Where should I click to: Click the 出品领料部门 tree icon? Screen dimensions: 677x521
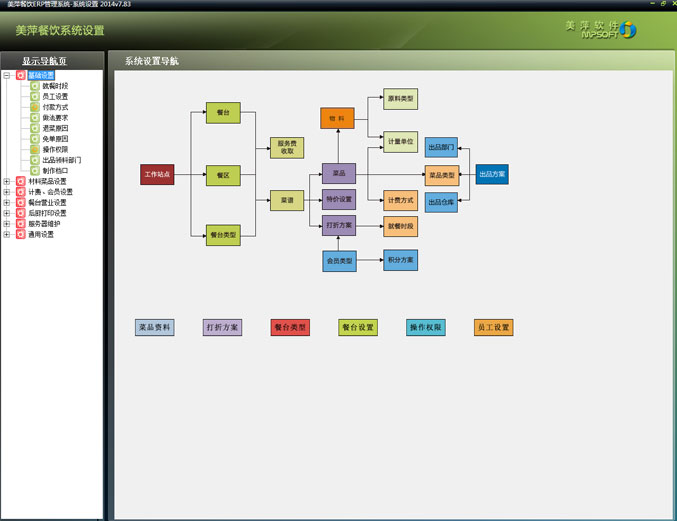point(35,160)
